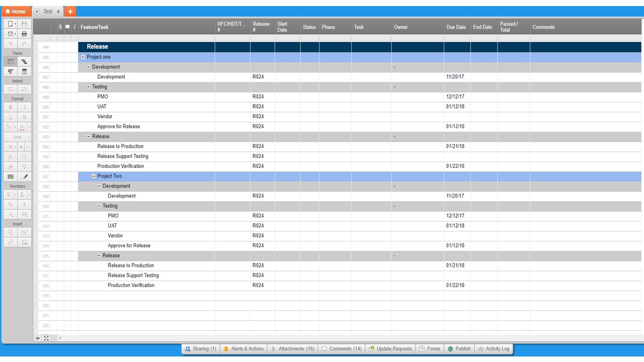The width and height of the screenshot is (644, 362).
Task: Open the Arial font dropdown
Action: 18,137
